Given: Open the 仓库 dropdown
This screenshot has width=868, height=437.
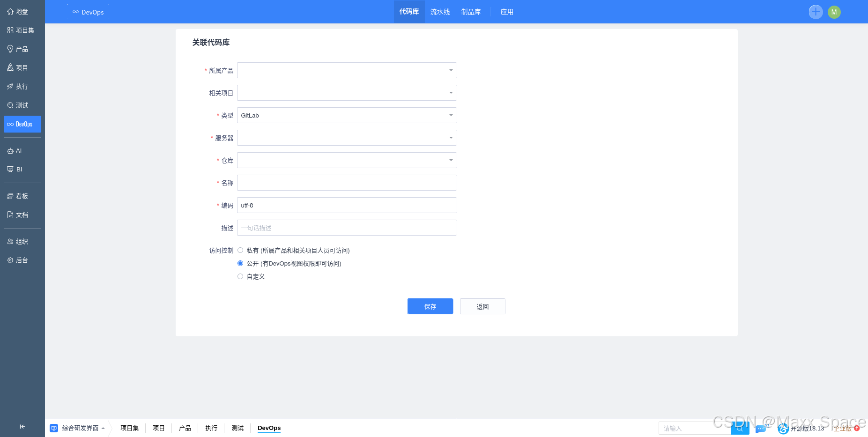Looking at the screenshot, I should pos(347,160).
